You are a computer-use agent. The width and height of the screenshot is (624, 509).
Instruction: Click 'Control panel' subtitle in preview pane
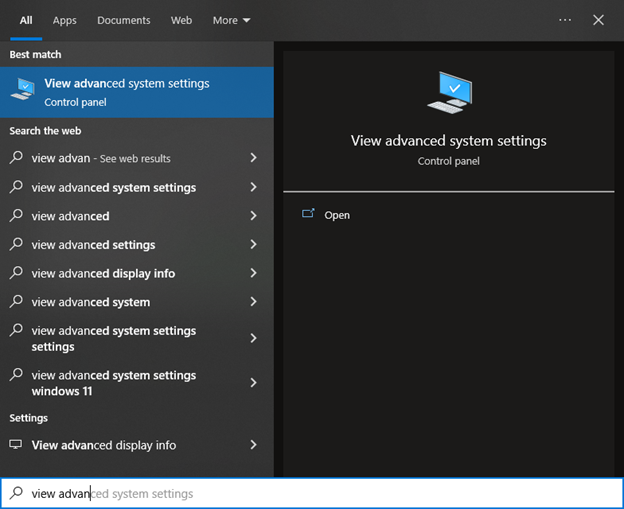[448, 161]
